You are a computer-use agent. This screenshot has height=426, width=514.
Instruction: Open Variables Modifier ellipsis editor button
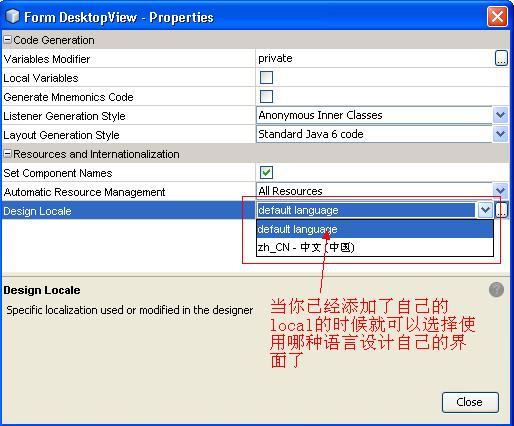click(501, 58)
